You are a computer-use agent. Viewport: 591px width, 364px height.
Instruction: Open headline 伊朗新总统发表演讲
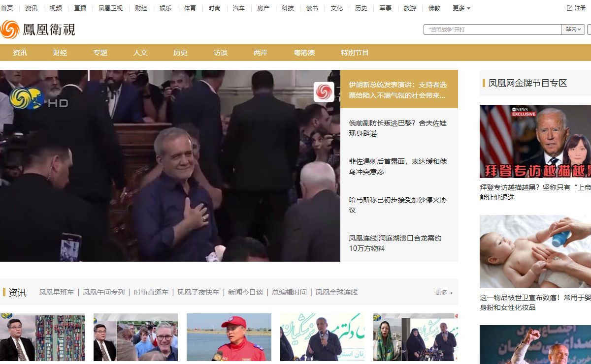[398, 90]
